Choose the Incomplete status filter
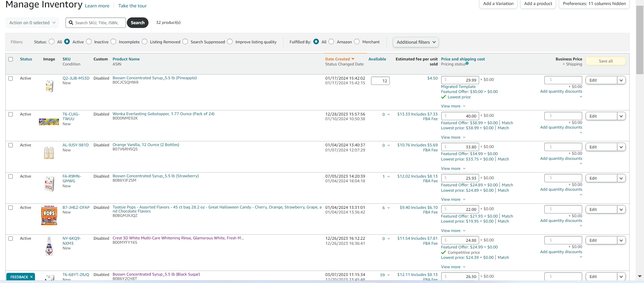The width and height of the screenshot is (644, 283). point(113,42)
